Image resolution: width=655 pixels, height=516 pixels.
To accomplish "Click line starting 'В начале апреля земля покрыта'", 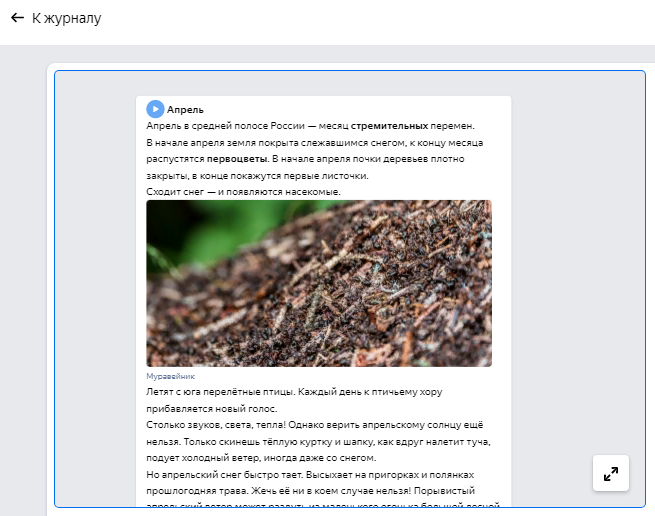I will (x=315, y=143).
